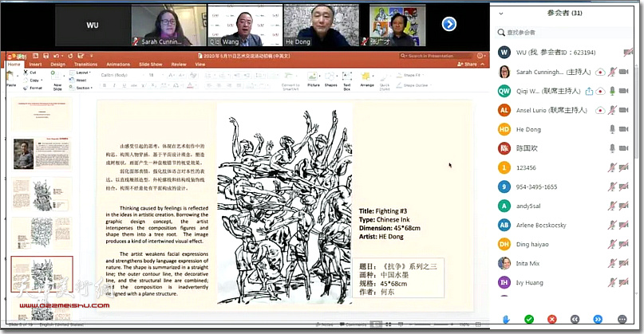Viewport: 644px width, 334px height.
Task: Click Quick Styles icon in ribbon
Action: coord(384,77)
